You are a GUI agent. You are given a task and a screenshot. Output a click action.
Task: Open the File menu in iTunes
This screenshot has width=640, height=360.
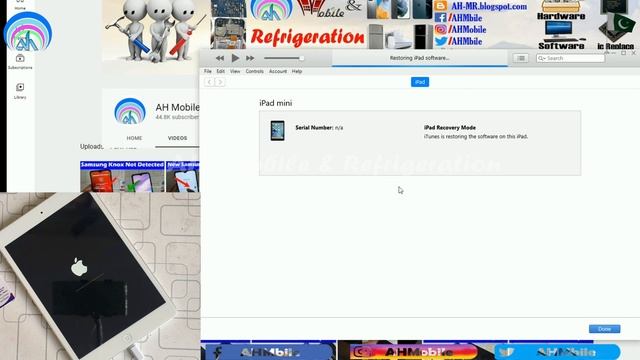208,71
